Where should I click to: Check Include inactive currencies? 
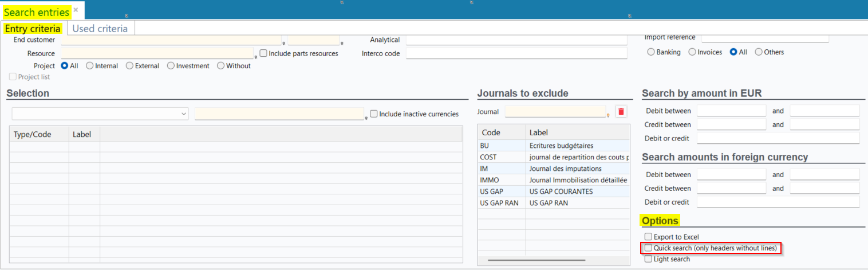pyautogui.click(x=374, y=114)
